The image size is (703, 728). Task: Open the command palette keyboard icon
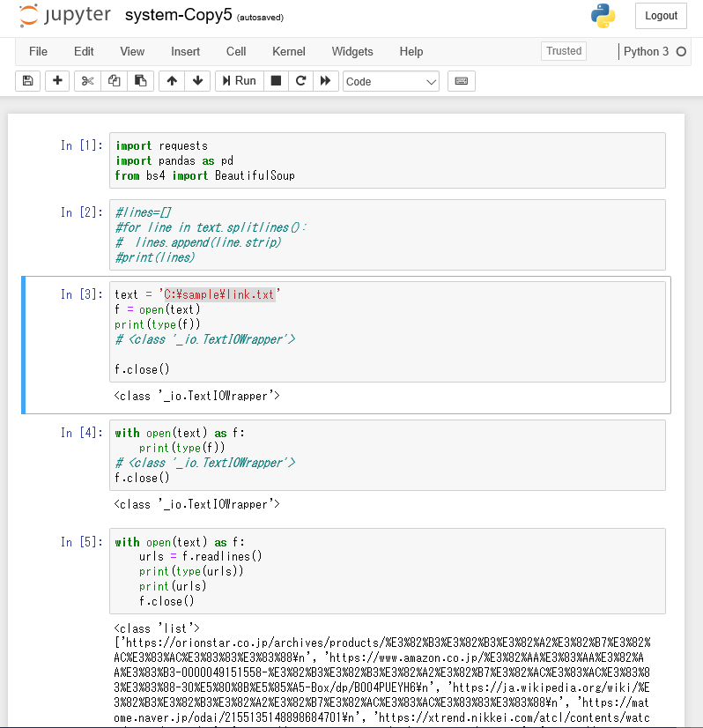[x=461, y=81]
